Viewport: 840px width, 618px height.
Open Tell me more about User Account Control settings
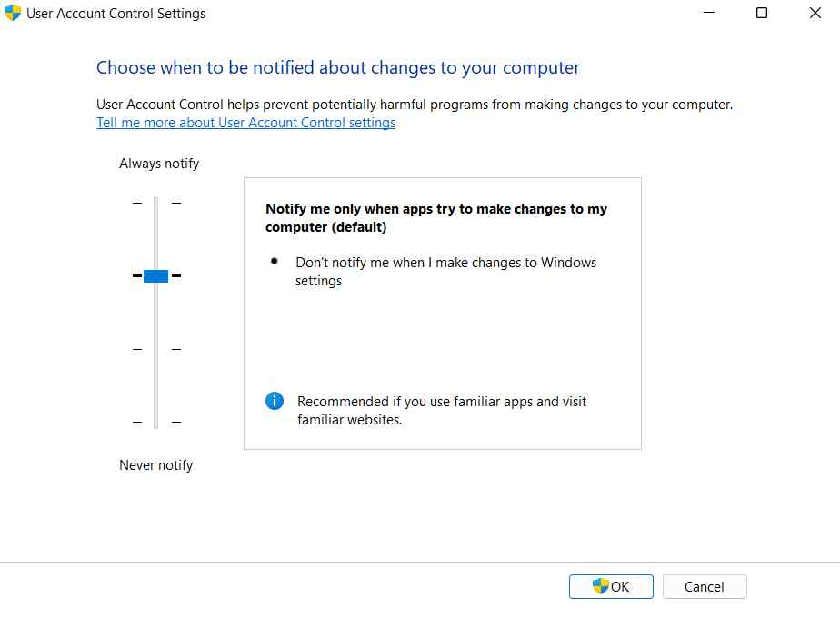[245, 122]
